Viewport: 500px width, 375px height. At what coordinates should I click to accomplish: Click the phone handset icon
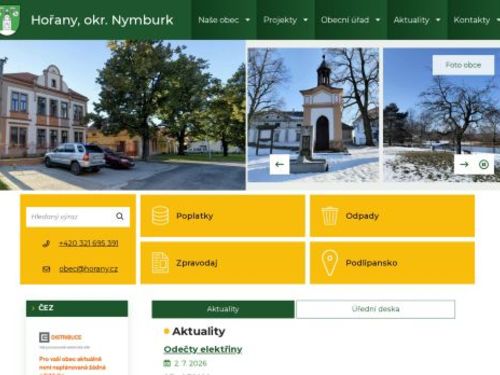[46, 244]
